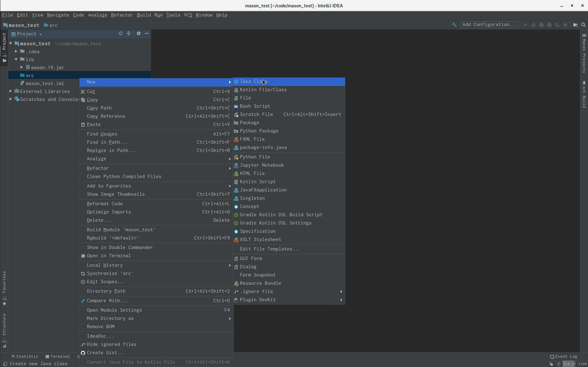This screenshot has height=367, width=588.
Task: Click the Collapse All icon in Project panel
Action: 129,34
